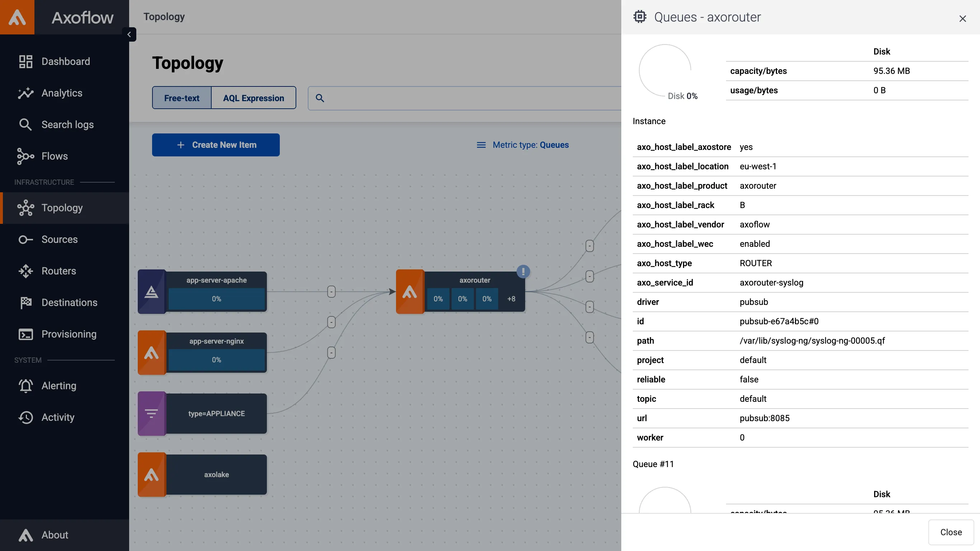
Task: Collapse the left sidebar with chevron
Action: tap(129, 34)
